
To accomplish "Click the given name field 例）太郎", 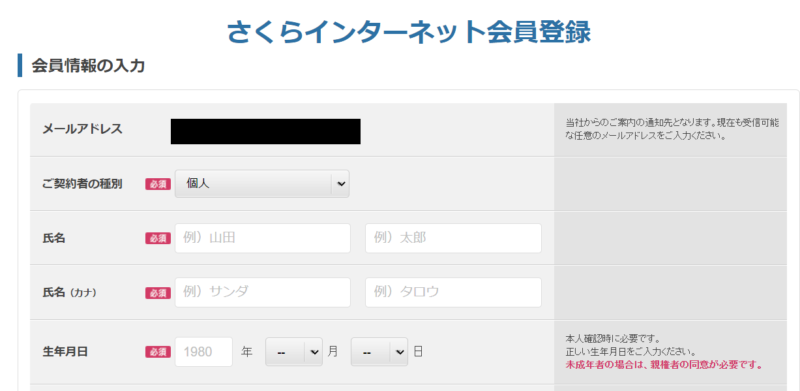I will coord(453,238).
